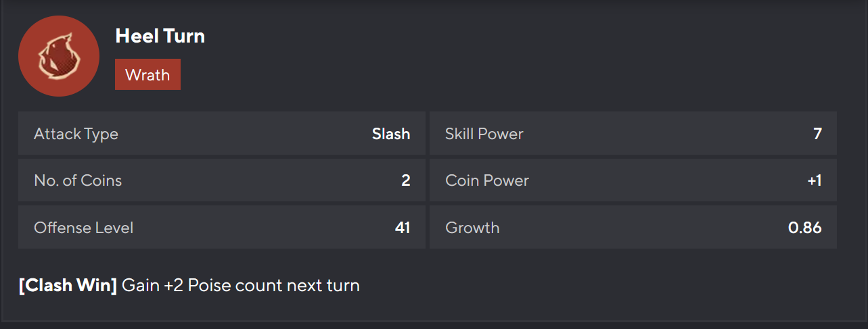Click the Coin Power label
The image size is (868, 329).
pyautogui.click(x=486, y=180)
